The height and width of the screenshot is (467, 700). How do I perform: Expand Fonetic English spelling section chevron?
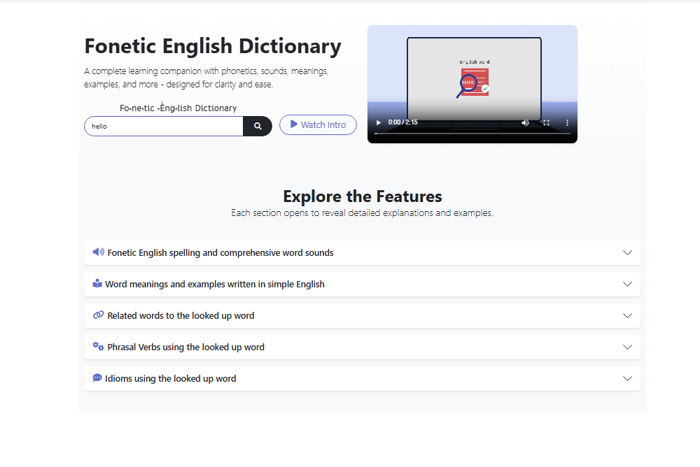627,253
